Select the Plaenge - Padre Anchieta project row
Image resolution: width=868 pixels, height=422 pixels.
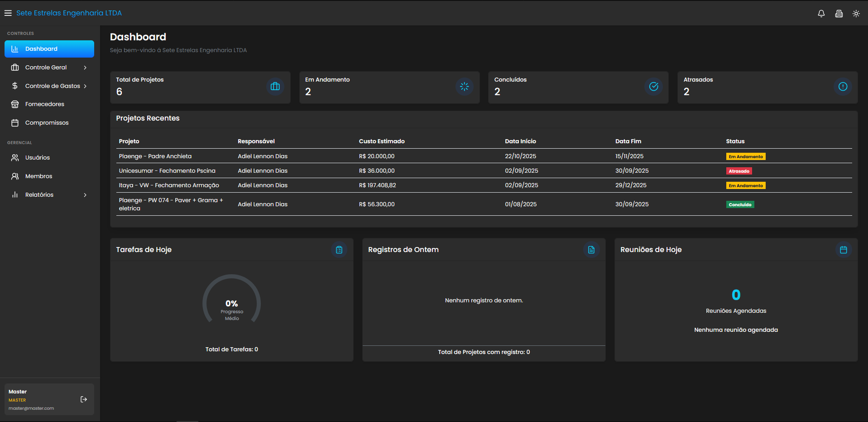click(x=155, y=156)
